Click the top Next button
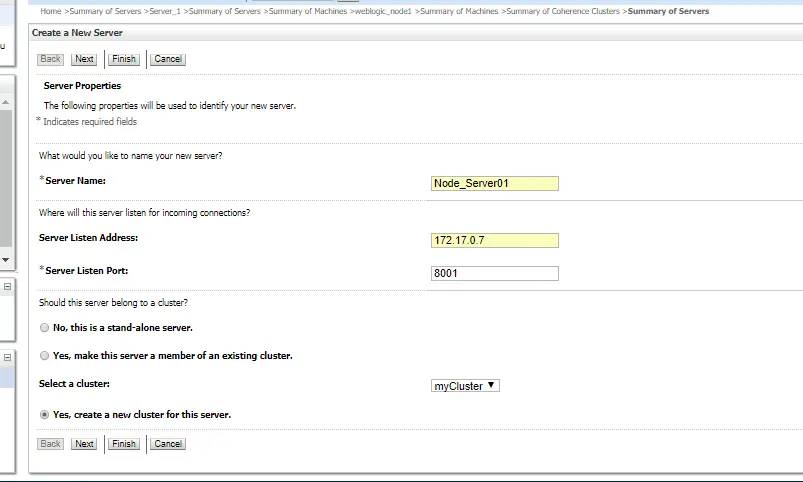The image size is (803, 482). click(x=84, y=59)
